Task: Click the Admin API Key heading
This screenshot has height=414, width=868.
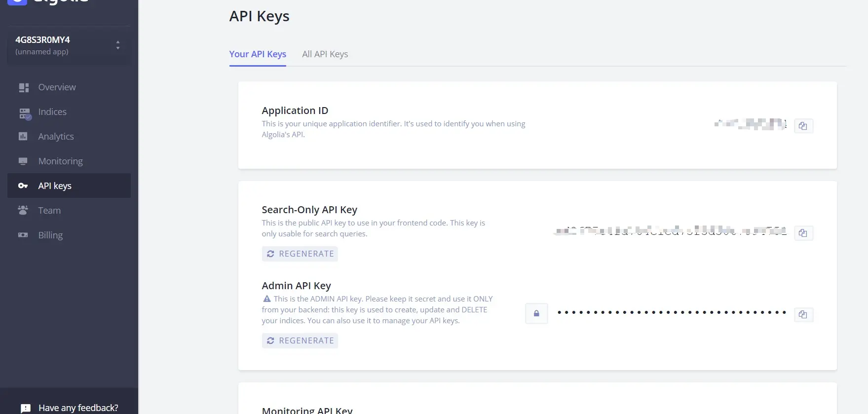Action: [297, 286]
